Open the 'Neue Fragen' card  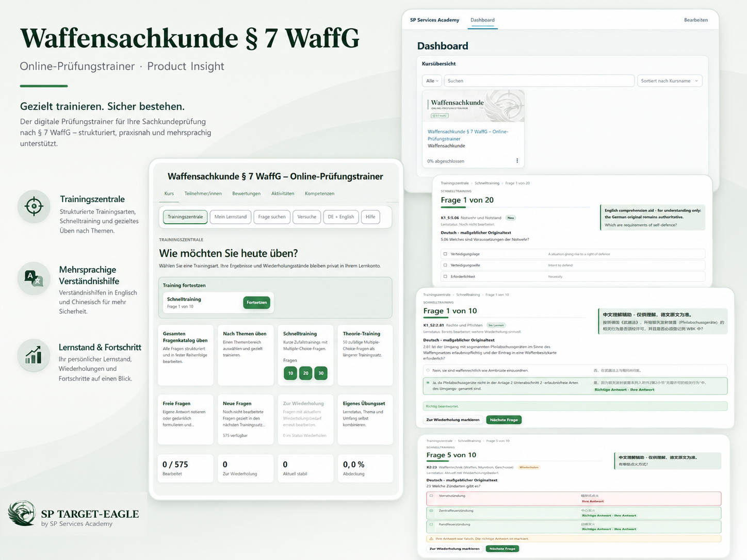click(x=246, y=419)
